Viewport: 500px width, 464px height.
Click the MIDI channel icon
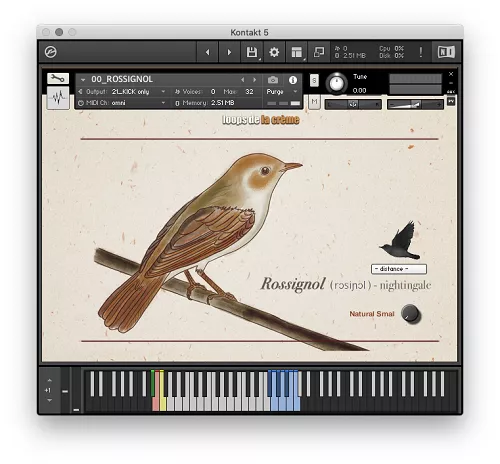pyautogui.click(x=81, y=103)
